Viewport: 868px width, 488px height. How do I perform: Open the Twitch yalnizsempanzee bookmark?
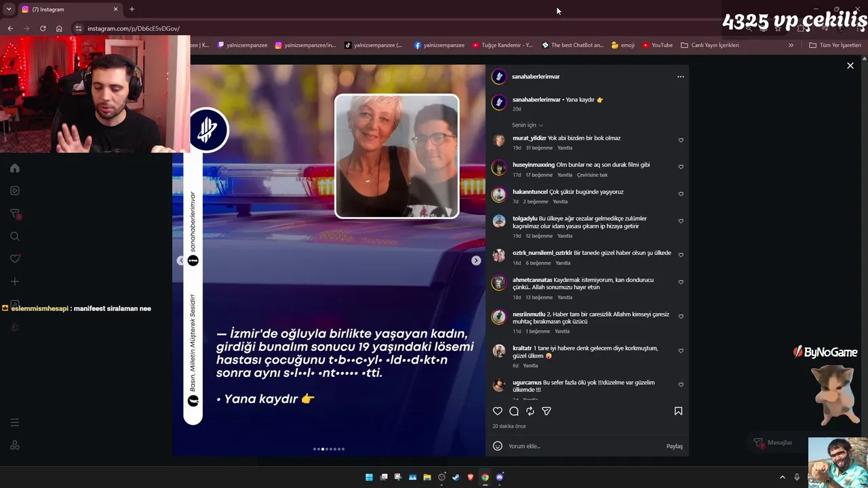point(242,45)
